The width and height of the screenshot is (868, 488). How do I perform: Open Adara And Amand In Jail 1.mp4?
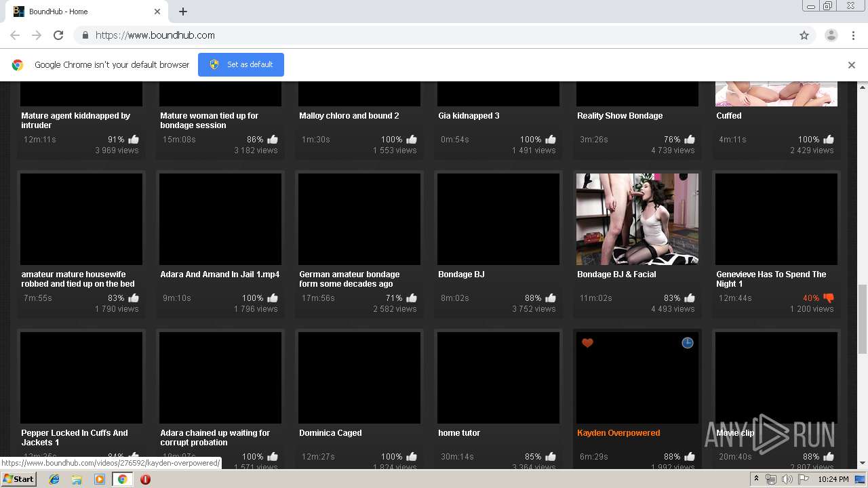220,274
